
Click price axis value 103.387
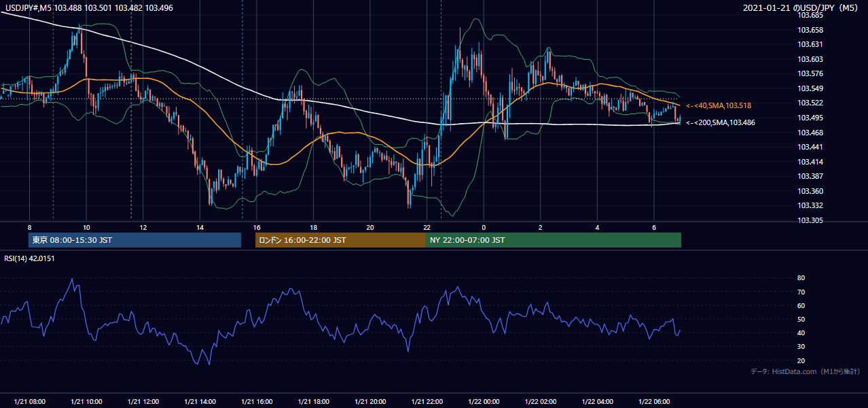tap(811, 176)
